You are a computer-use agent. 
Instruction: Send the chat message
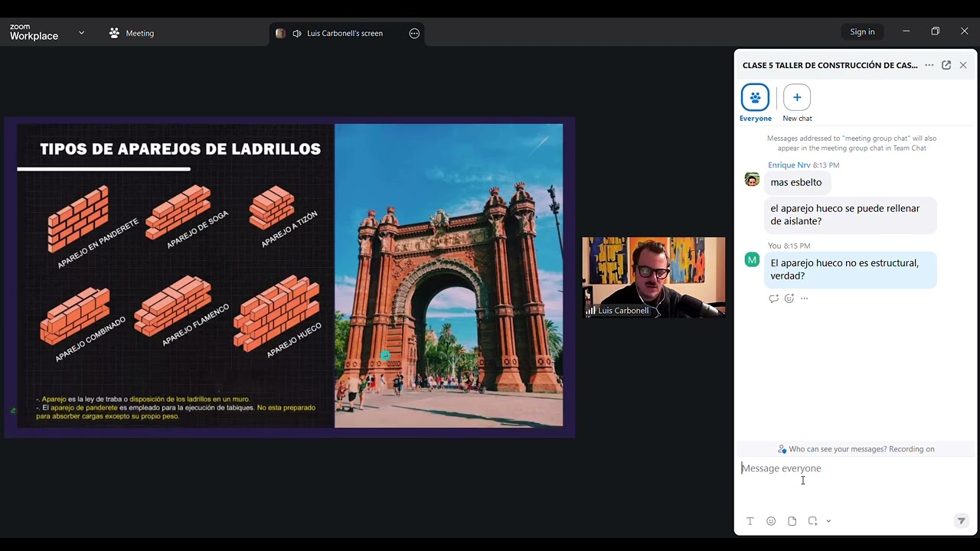[x=961, y=521]
